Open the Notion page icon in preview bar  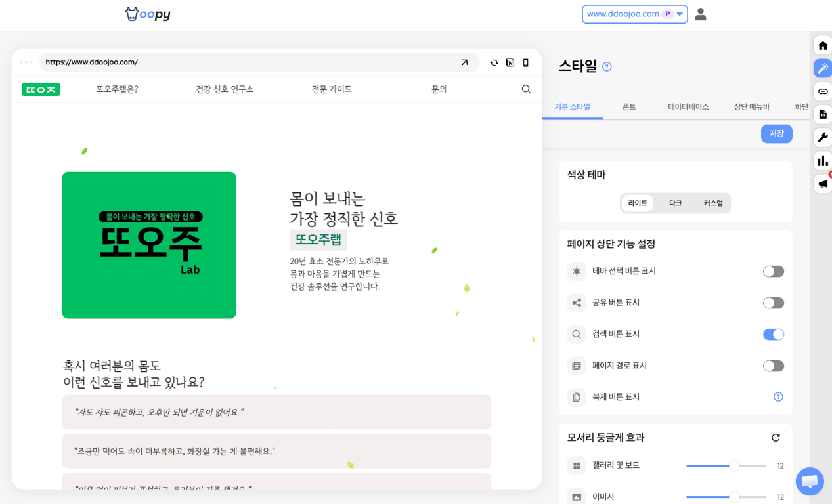(510, 62)
